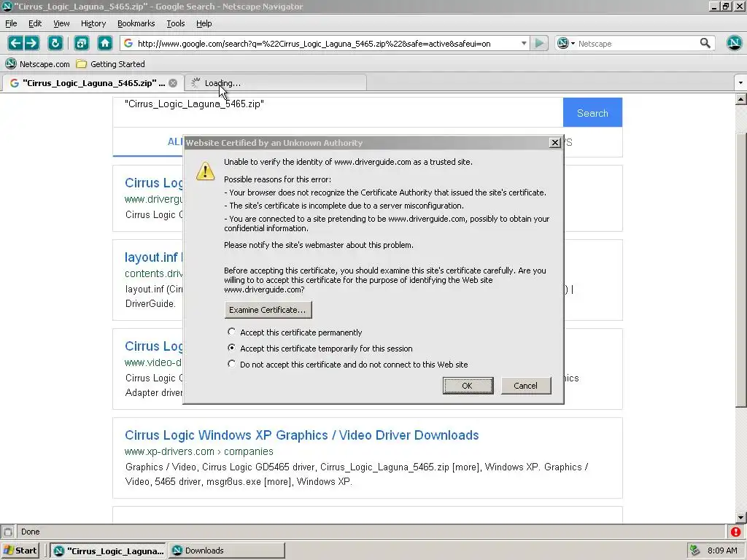This screenshot has height=560, width=747.
Task: Switch to the Cirrus_Logic_Laguna_5465.zip tab
Action: [92, 83]
